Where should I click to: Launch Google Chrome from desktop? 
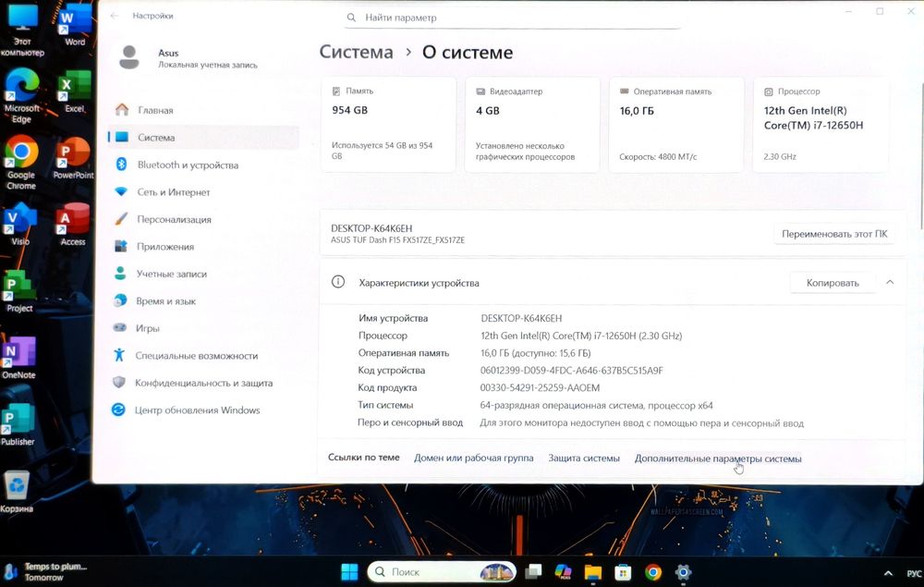click(21, 162)
